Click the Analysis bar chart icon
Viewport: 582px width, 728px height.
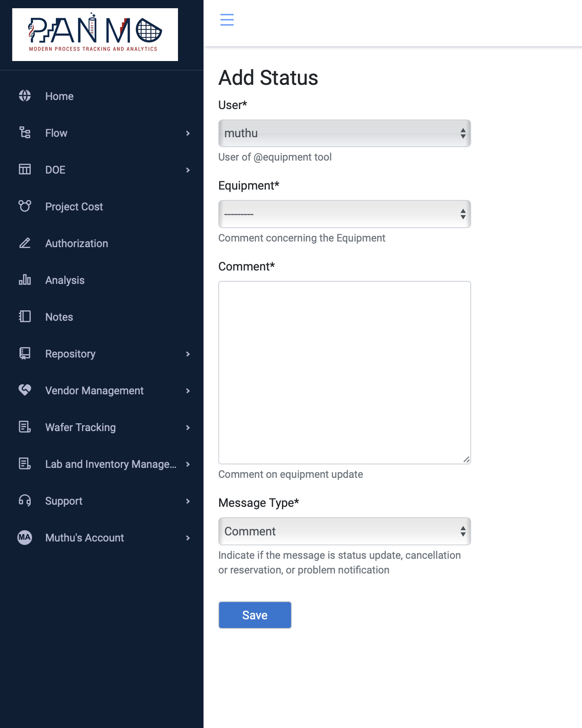pyautogui.click(x=25, y=280)
